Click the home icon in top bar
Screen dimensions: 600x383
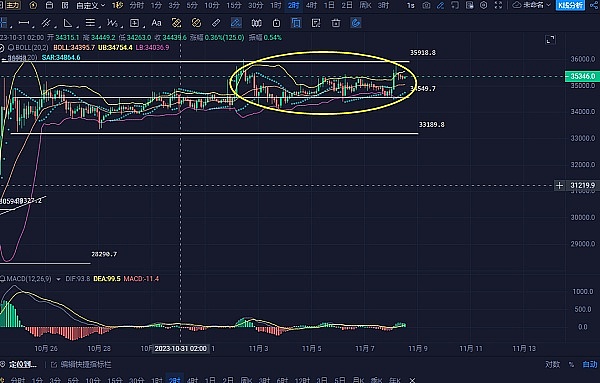click(33, 5)
